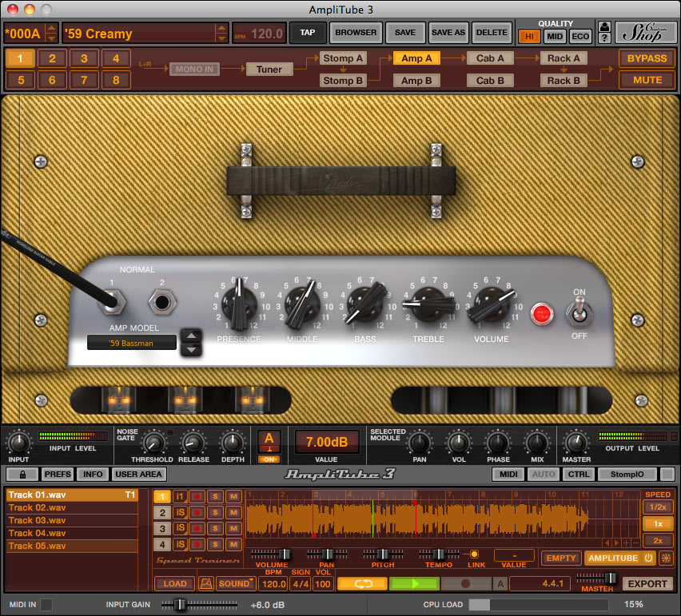Flip the amp ON/OFF switch
Viewport: 681px width, 616px height.
[579, 312]
